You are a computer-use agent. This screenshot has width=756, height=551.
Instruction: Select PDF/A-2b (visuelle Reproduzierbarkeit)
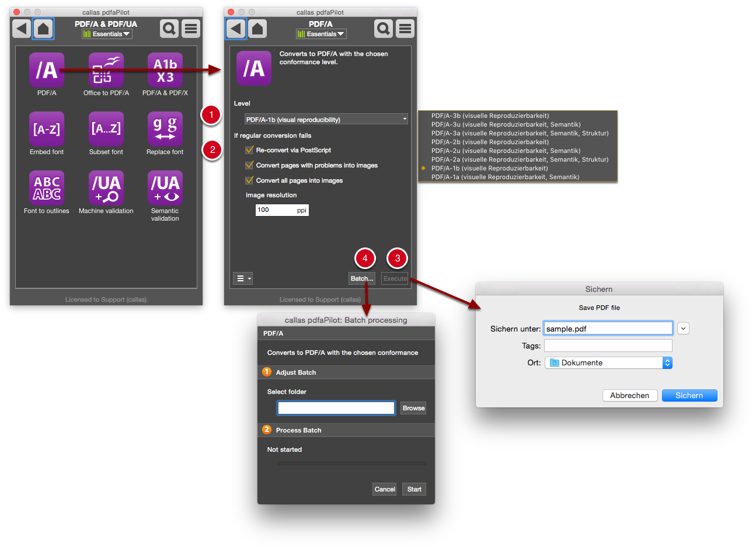[x=490, y=142]
